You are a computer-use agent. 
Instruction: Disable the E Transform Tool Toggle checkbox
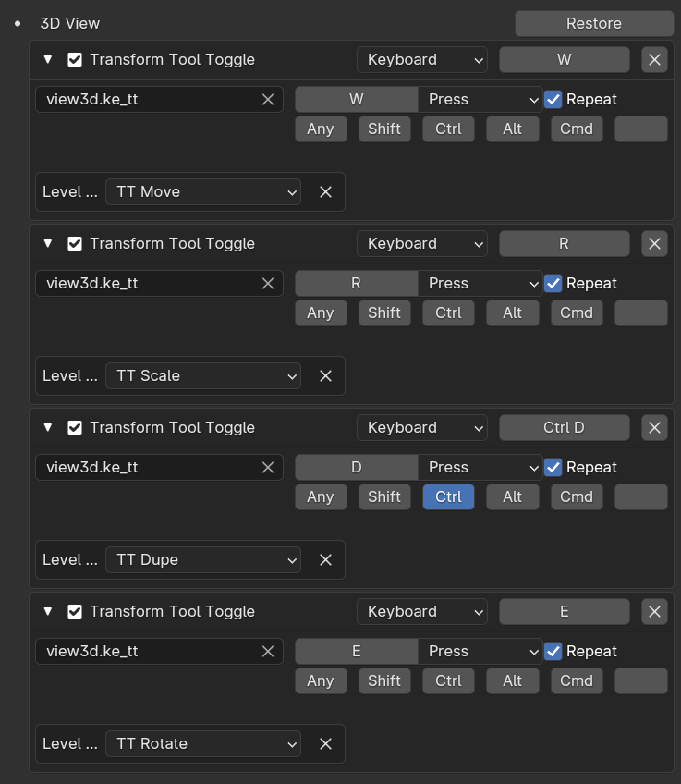click(75, 611)
